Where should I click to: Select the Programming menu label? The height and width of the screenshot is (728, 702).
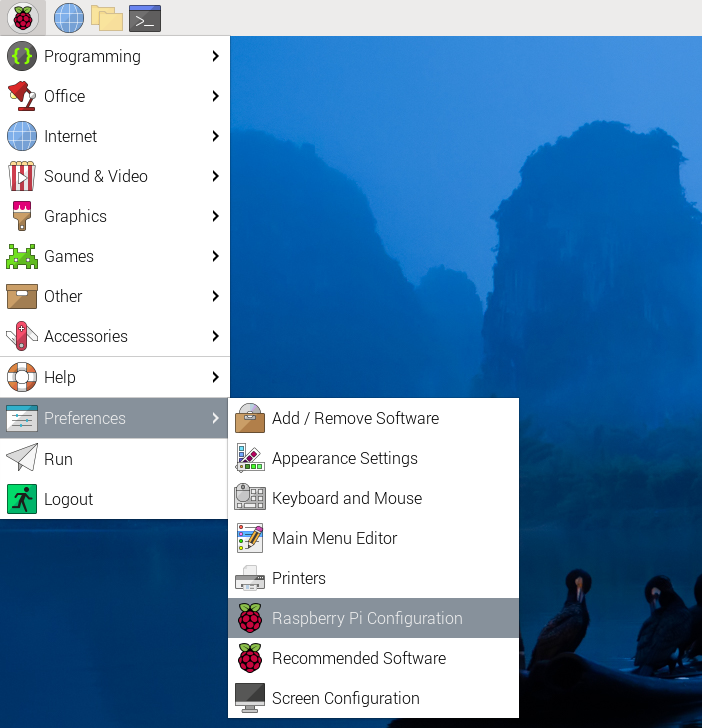pos(92,57)
